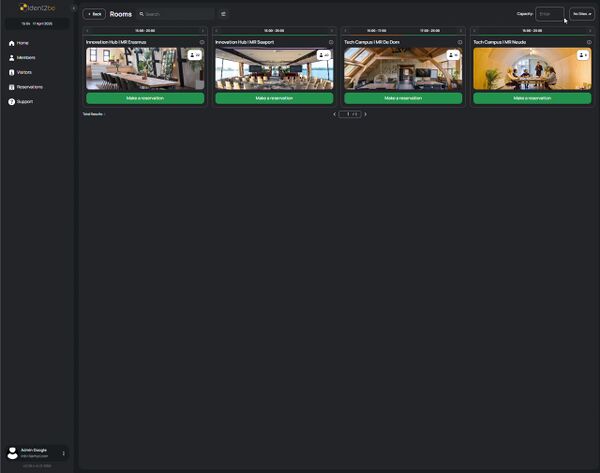Make a reservation for MR Seaport
Screen dimensions: 600x473
(x=273, y=98)
